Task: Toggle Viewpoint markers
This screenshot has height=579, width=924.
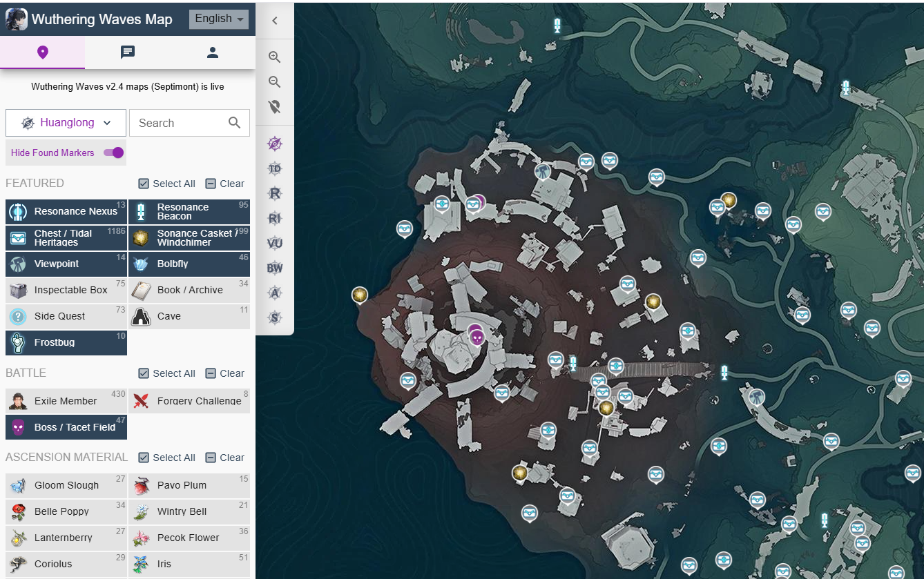Action: (66, 264)
